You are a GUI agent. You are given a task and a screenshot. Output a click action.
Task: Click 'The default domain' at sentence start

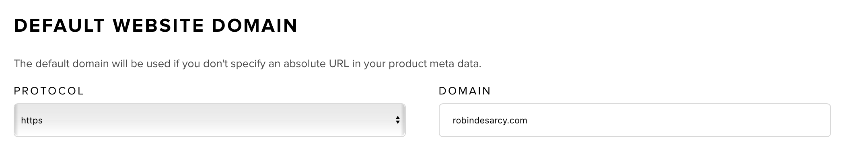[62, 64]
